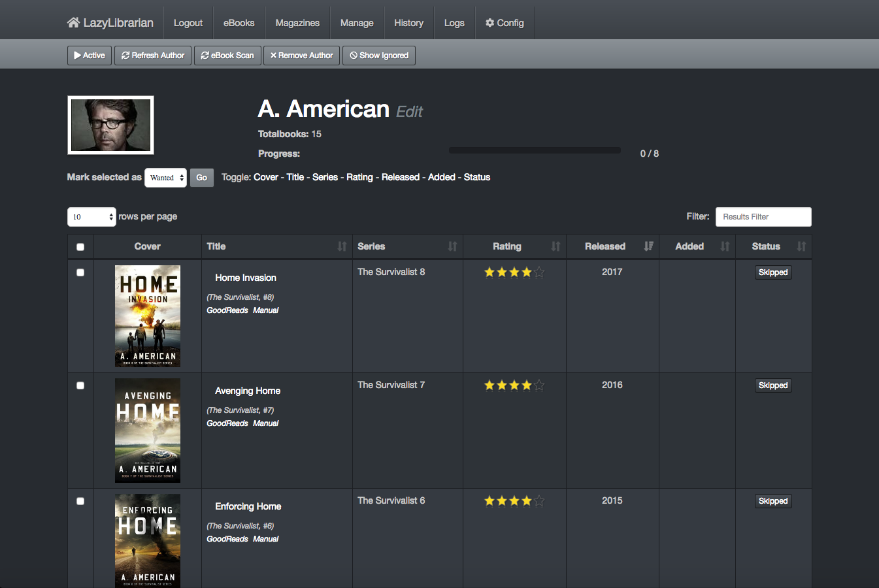Sort by Released date using sort icon
This screenshot has width=879, height=588.
click(648, 246)
